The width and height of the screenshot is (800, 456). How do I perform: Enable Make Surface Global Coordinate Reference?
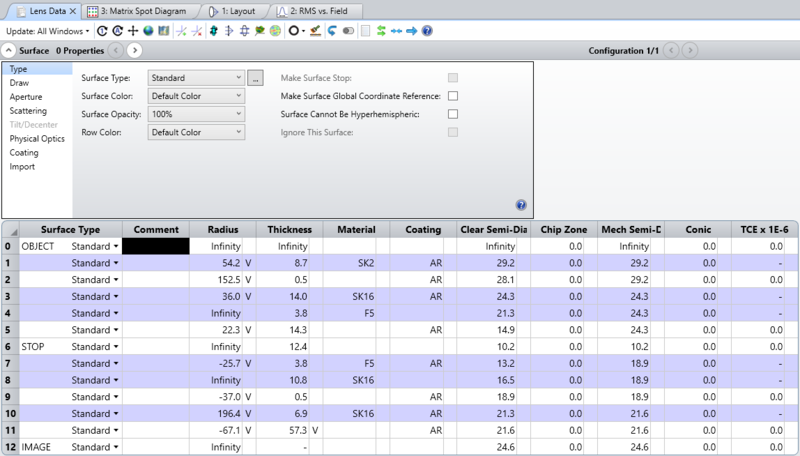tap(453, 96)
